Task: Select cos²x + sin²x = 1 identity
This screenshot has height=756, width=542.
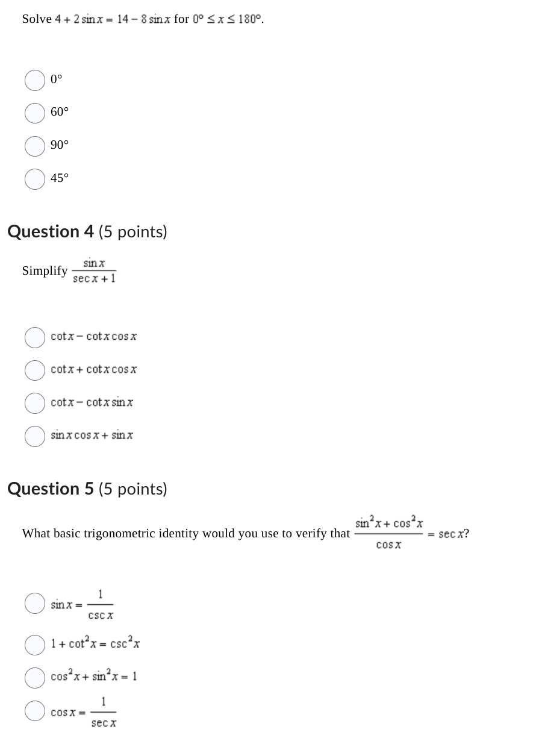Action: [x=34, y=678]
